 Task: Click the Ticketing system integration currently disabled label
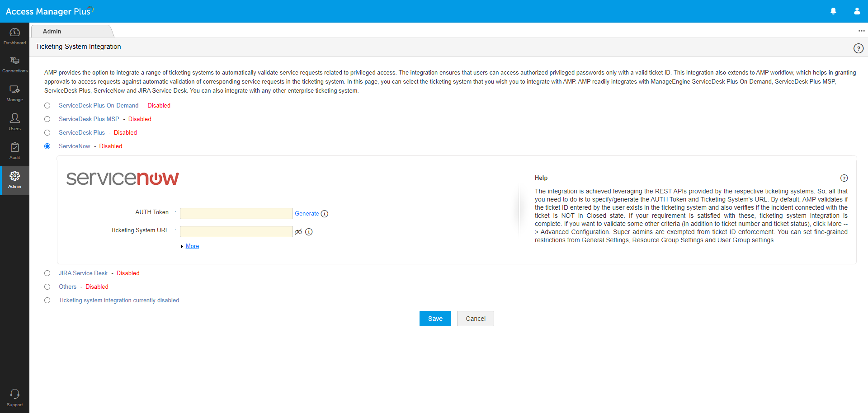click(119, 300)
